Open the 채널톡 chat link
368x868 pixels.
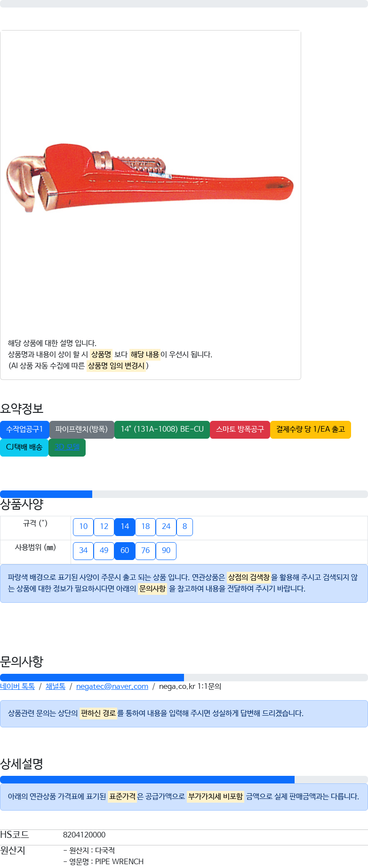(x=56, y=687)
